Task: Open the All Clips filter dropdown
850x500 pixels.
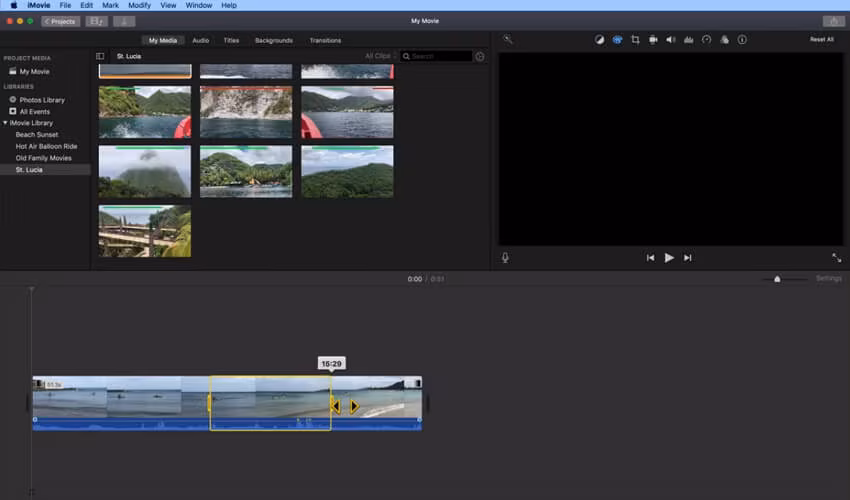Action: 379,56
